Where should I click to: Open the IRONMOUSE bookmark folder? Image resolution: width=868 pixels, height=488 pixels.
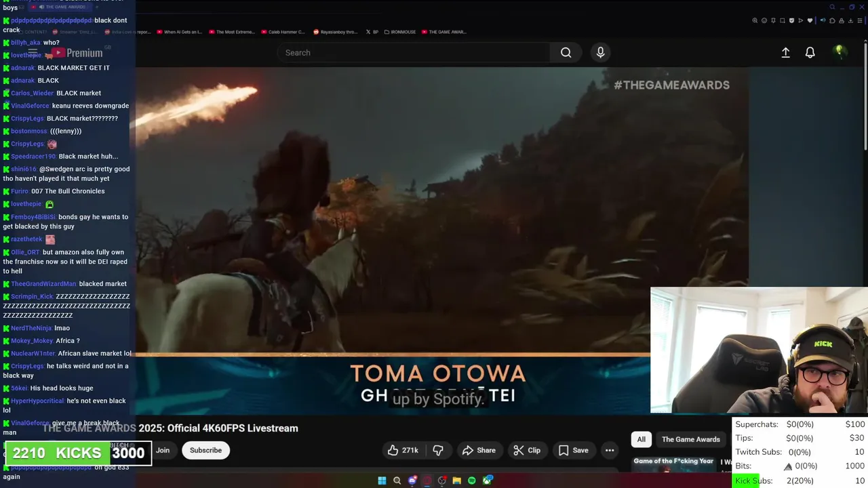[x=399, y=32]
